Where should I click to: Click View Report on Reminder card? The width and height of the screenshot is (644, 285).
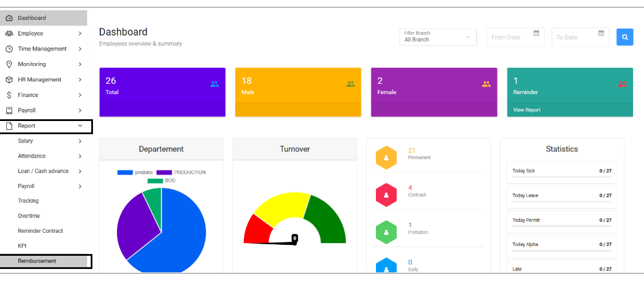pyautogui.click(x=526, y=110)
